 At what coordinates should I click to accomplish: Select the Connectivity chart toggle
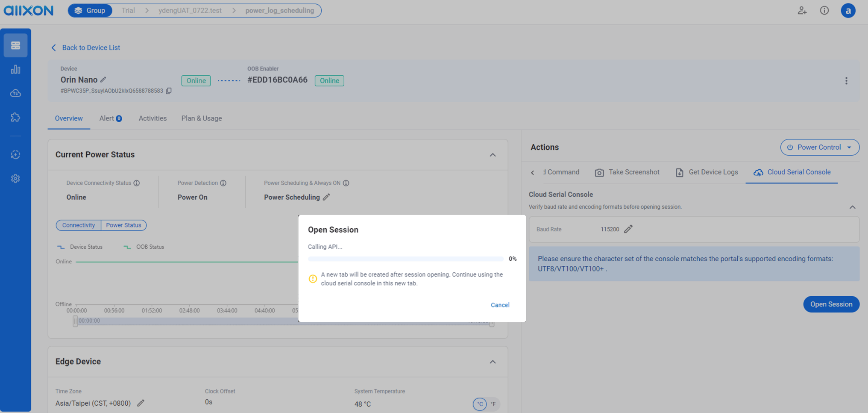coord(78,225)
